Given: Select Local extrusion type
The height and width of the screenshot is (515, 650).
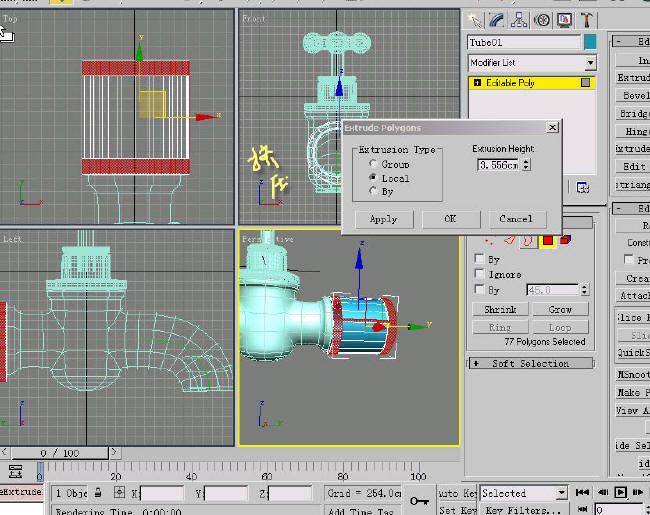Looking at the screenshot, I should click(x=373, y=178).
